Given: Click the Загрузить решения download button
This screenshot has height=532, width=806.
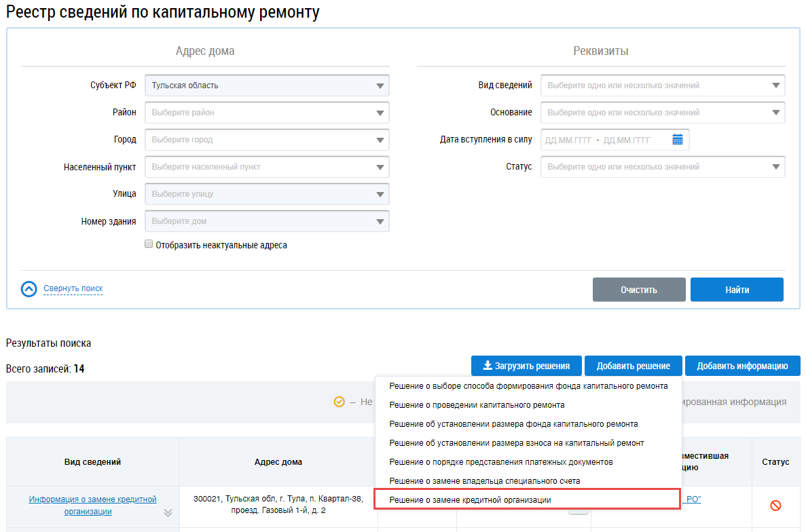Looking at the screenshot, I should [x=526, y=366].
